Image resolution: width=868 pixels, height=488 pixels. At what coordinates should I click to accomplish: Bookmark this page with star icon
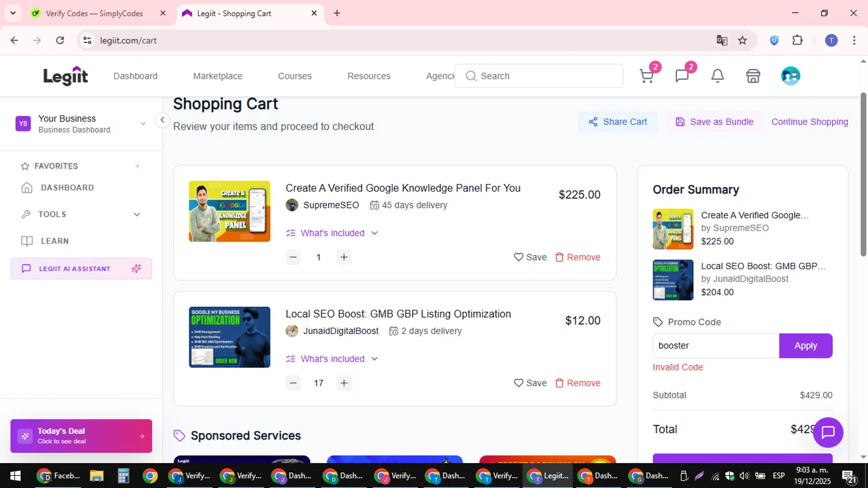click(x=742, y=41)
